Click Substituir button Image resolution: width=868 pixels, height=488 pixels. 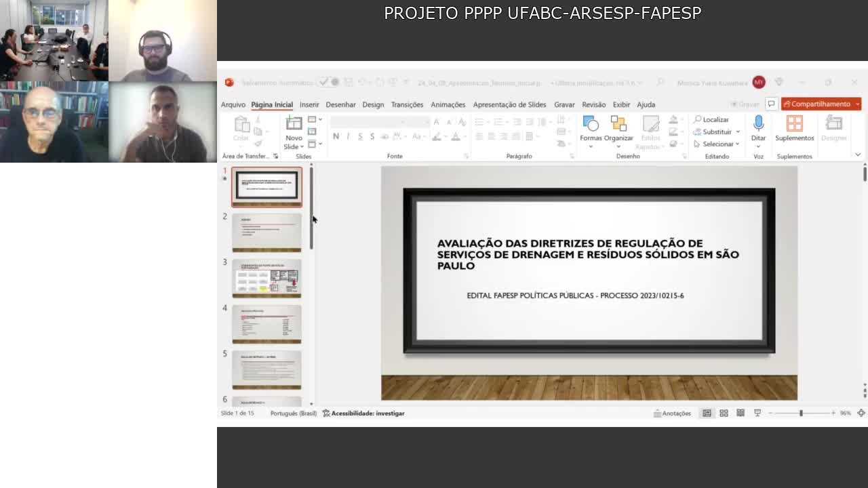[x=712, y=131]
